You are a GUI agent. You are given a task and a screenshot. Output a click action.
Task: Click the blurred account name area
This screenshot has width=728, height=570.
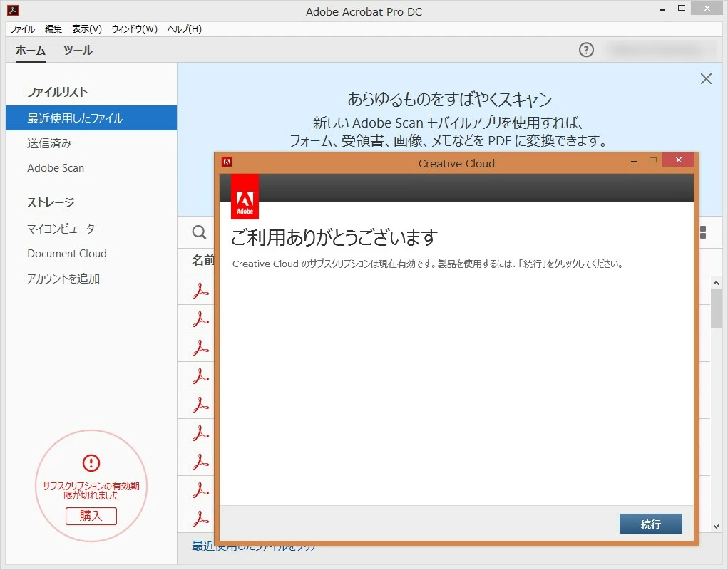(x=661, y=50)
